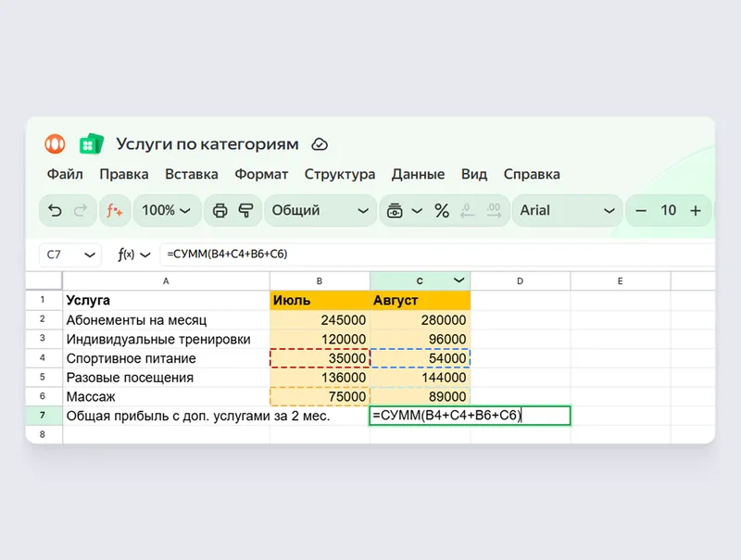Screen dimensions: 741x560
Task: Click cell C7 containing the СУММ formula
Action: [x=470, y=416]
